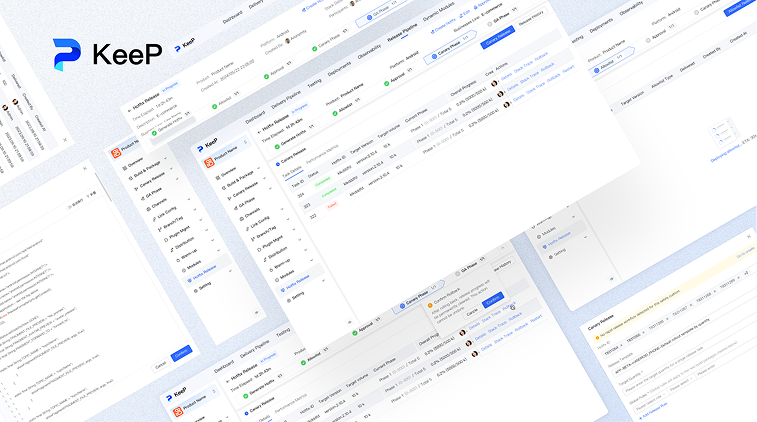Click large KeeP brand logo at top left

tap(107, 53)
